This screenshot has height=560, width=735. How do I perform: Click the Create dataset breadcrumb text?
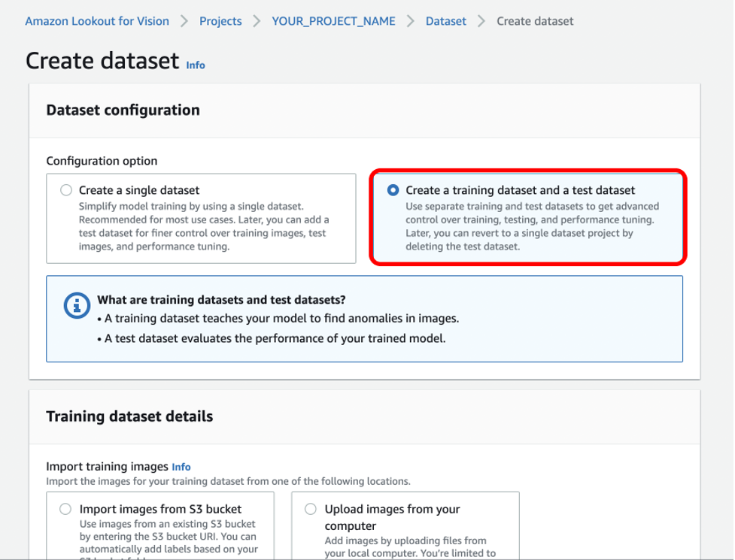point(535,21)
